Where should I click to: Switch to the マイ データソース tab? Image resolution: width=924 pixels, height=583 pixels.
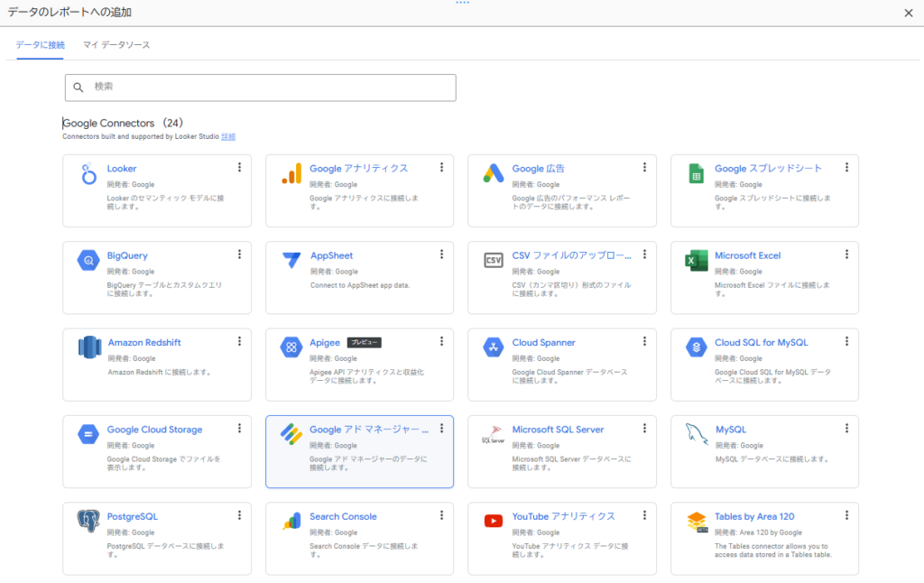pos(116,44)
